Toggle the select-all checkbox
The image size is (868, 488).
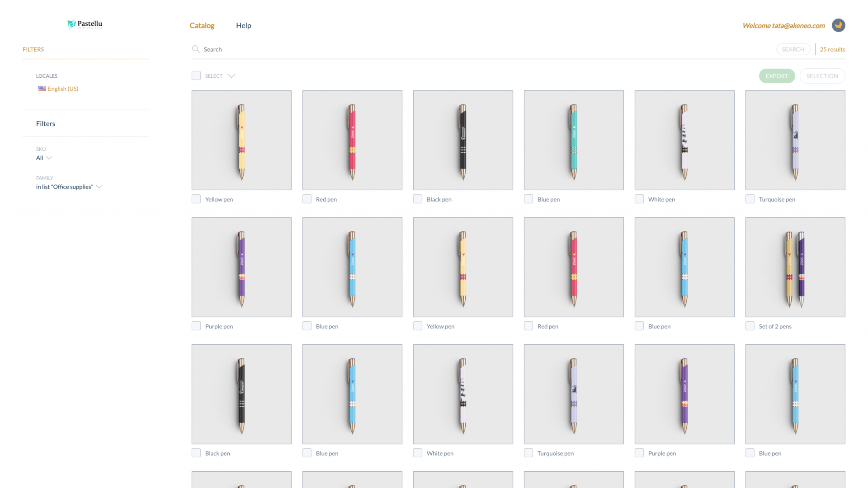click(x=196, y=75)
